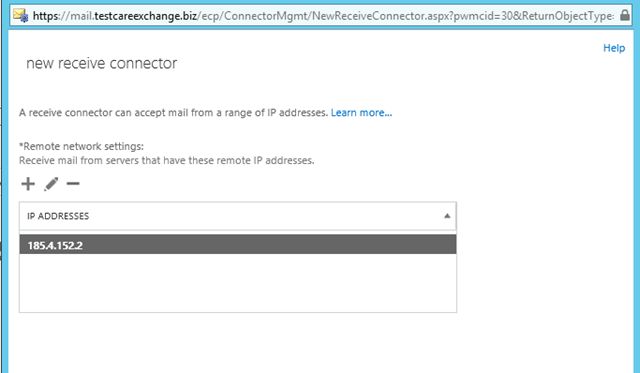Click the mail site icon in address bar
The height and width of the screenshot is (373, 640).
pyautogui.click(x=20, y=16)
